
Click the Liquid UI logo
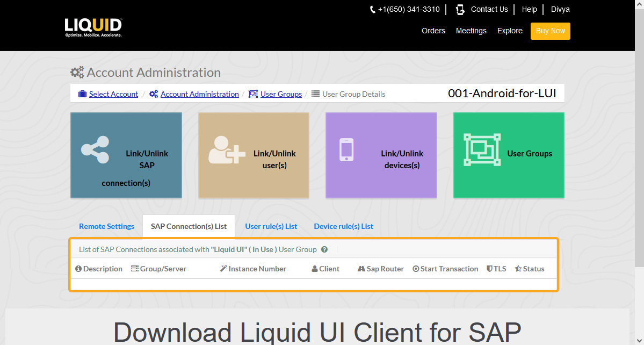pyautogui.click(x=93, y=27)
